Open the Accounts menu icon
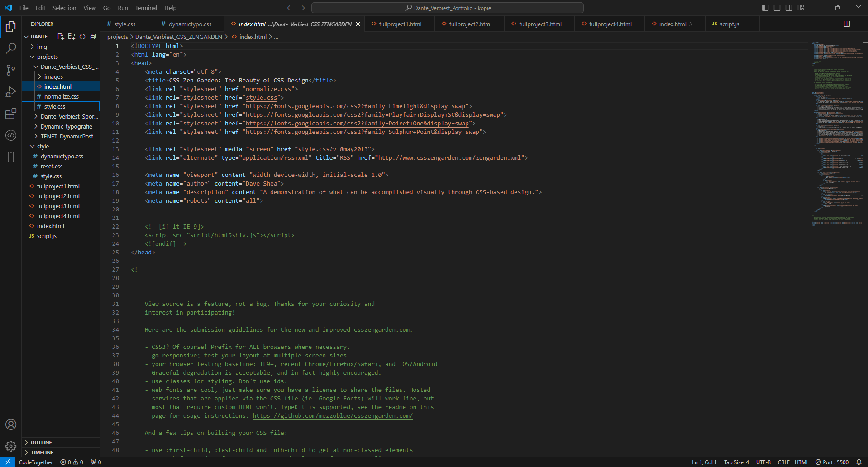868x467 pixels. click(x=11, y=424)
